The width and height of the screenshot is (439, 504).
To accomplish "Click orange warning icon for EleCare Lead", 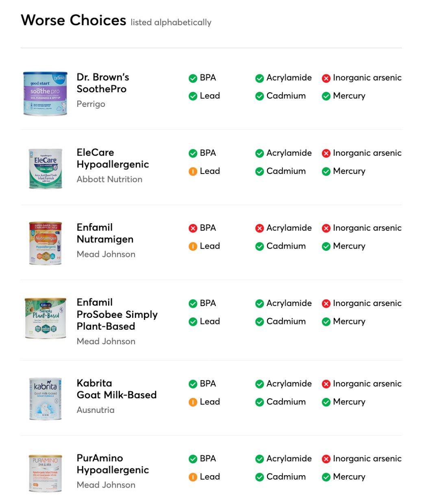I will (x=193, y=172).
